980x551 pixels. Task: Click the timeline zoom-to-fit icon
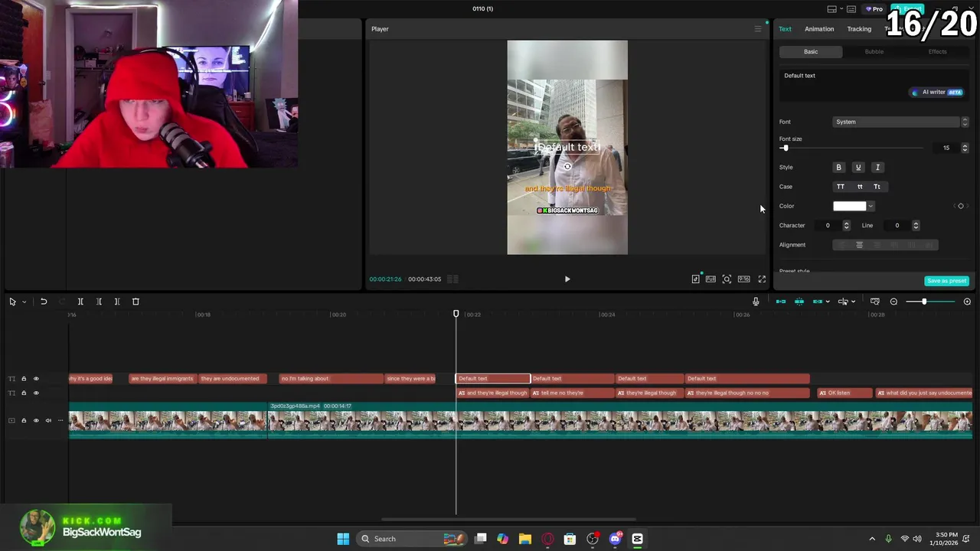875,302
